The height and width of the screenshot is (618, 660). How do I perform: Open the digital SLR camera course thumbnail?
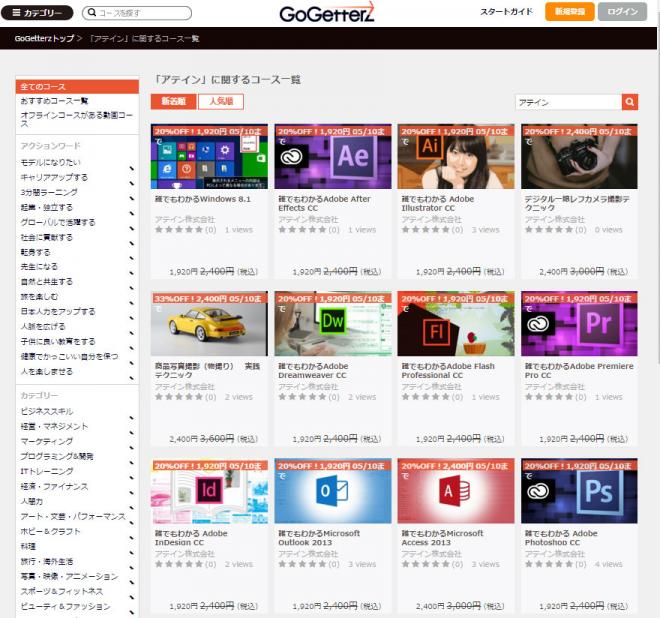pyautogui.click(x=579, y=157)
